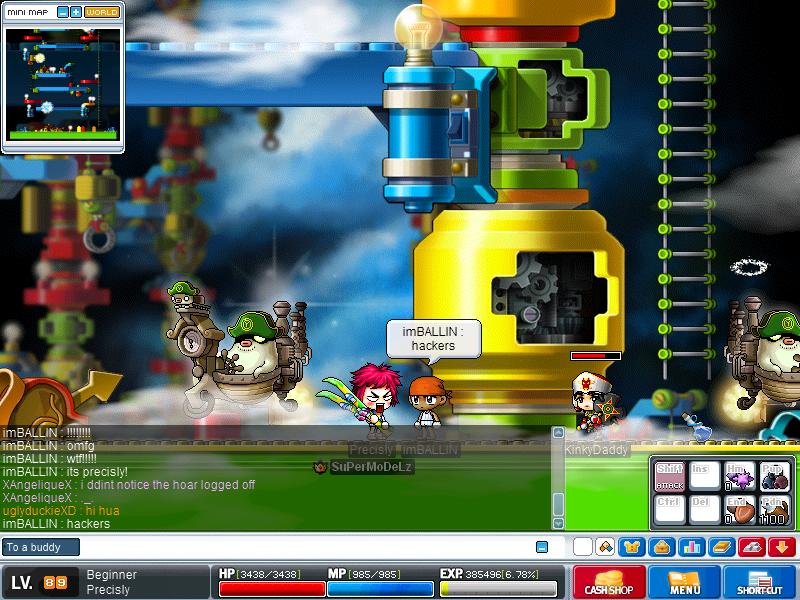Open the equipment shirt icon
Viewport: 800px width, 600px height.
(x=632, y=547)
